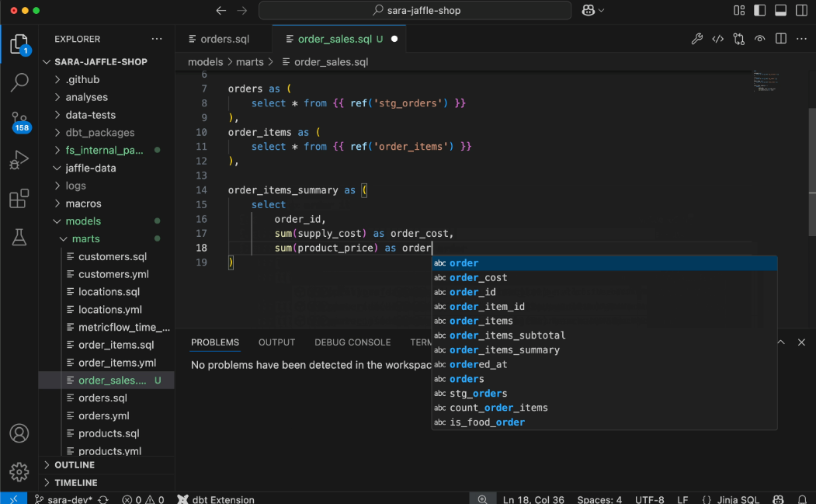Viewport: 816px width, 504px height.
Task: Open Source Control view with 158 changes
Action: (x=19, y=122)
